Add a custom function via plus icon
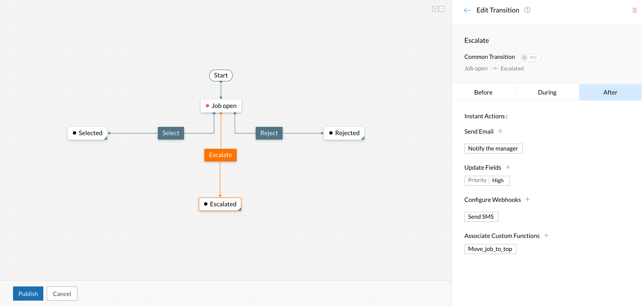Image resolution: width=644 pixels, height=306 pixels. point(546,236)
